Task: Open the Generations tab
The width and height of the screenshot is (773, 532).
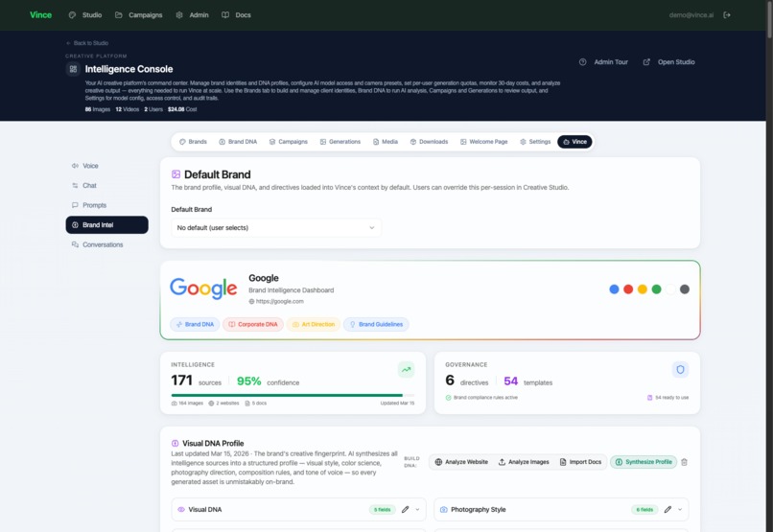Action: pyautogui.click(x=340, y=142)
